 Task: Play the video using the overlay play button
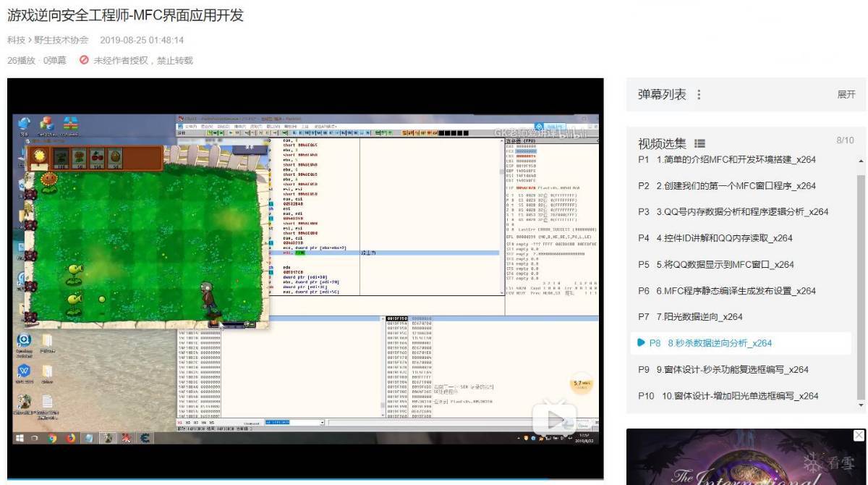555,418
